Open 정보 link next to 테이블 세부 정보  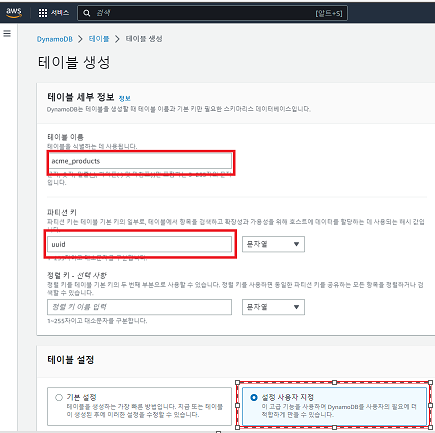coord(125,98)
